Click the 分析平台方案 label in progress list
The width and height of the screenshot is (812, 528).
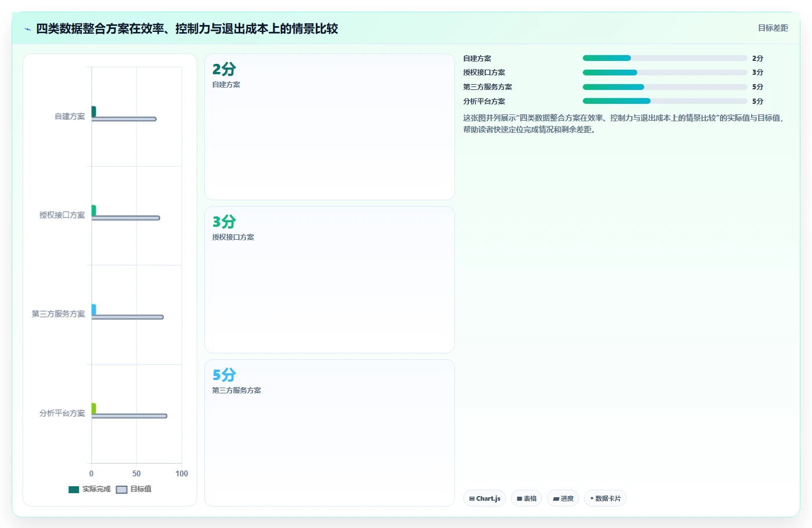(x=484, y=102)
